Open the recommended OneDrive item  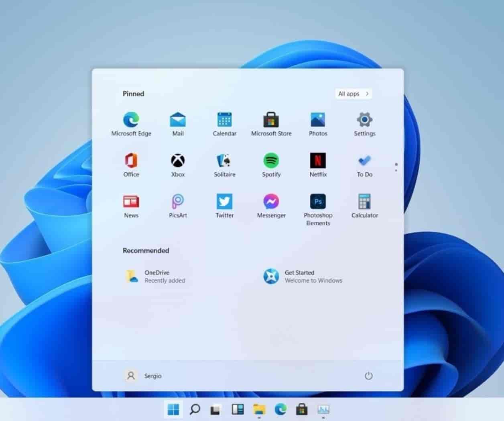tap(155, 276)
